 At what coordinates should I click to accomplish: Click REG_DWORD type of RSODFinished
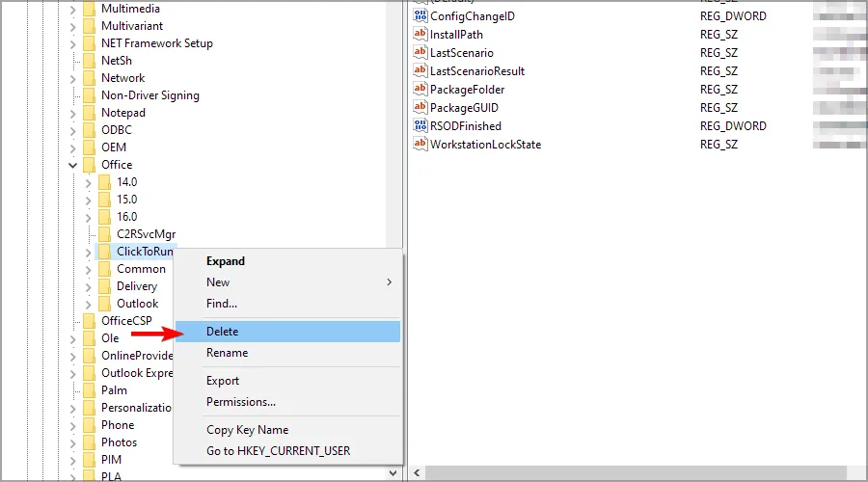pyautogui.click(x=733, y=125)
